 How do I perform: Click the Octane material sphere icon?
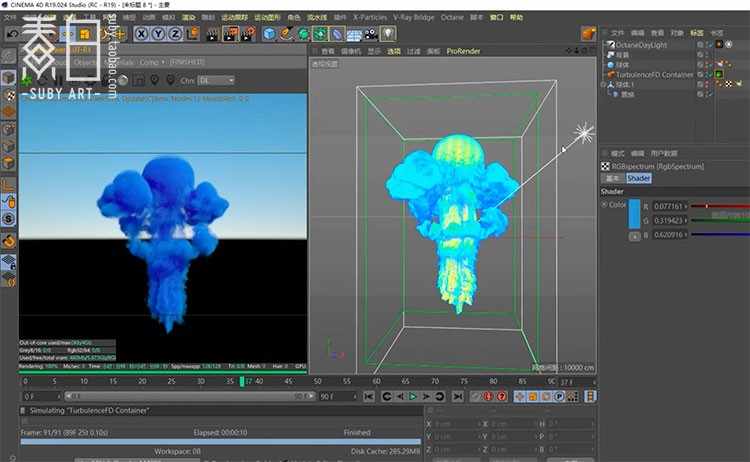coord(123,80)
